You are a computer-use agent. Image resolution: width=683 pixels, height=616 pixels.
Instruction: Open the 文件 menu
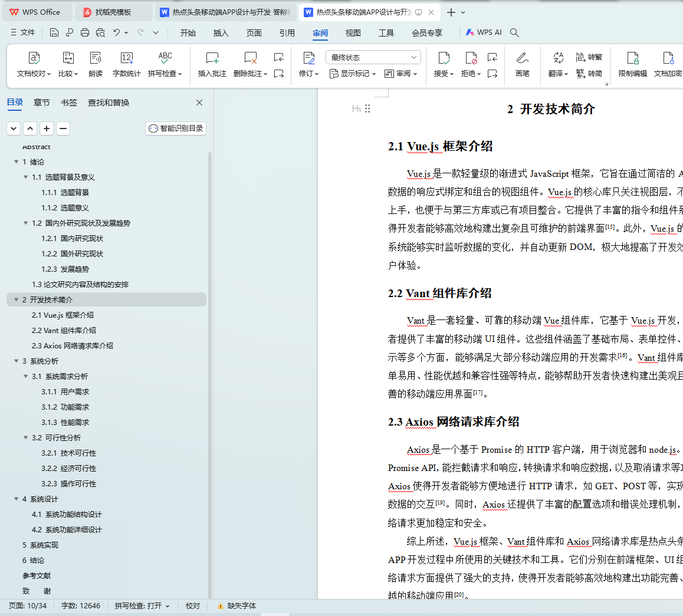22,32
